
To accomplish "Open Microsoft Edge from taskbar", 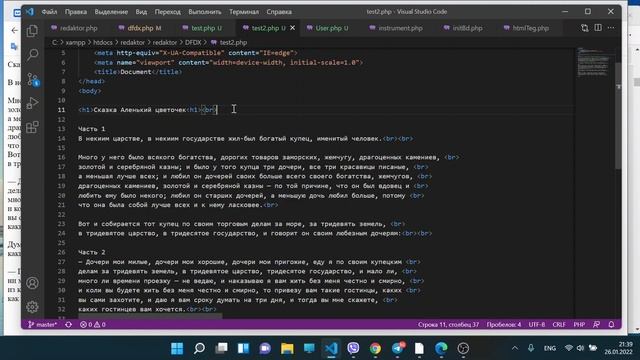I will 441,348.
